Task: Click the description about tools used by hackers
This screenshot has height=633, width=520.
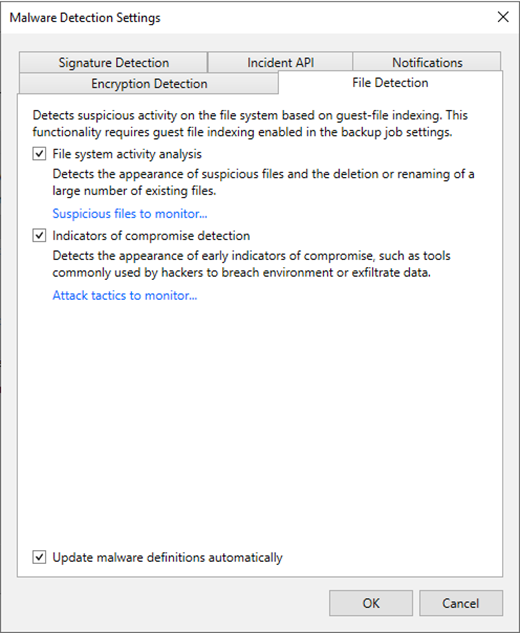Action: (252, 264)
